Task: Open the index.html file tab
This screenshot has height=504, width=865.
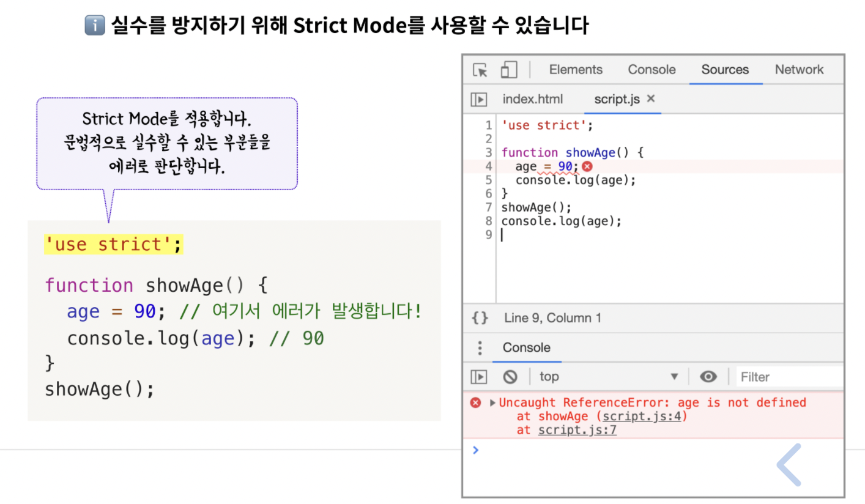Action: 532,99
